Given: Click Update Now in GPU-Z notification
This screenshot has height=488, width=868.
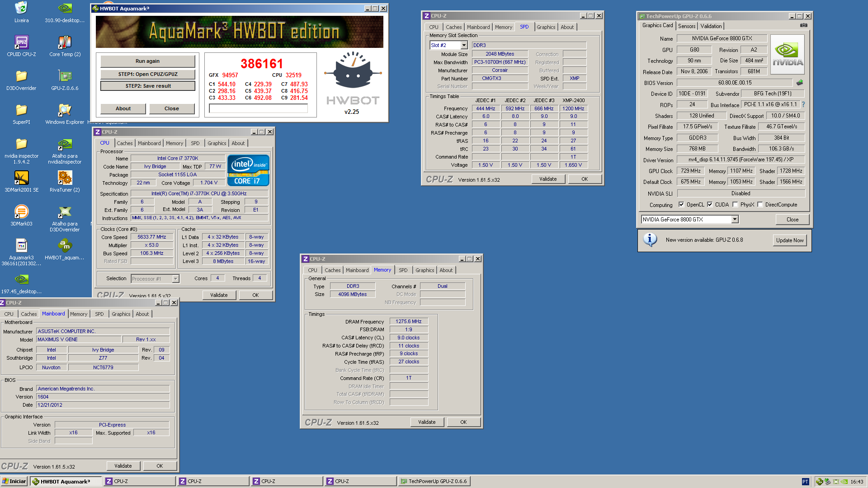Looking at the screenshot, I should pyautogui.click(x=790, y=240).
